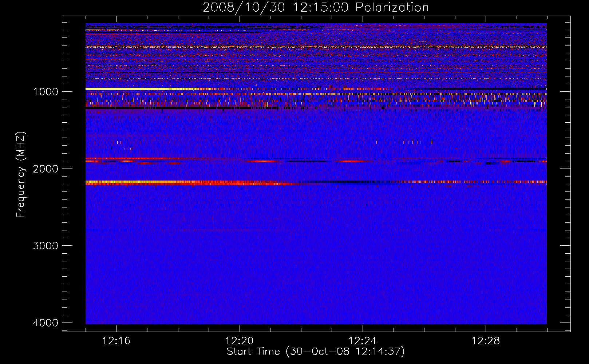
Task: Click the 1000 frequency tick label
Action: click(46, 91)
